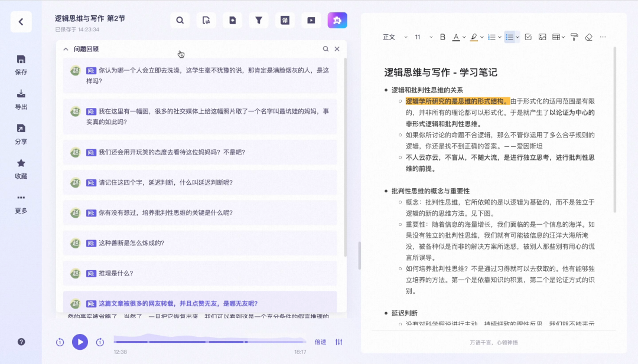Click the find-and-replace document icon
This screenshot has width=638, height=364.
tap(206, 21)
